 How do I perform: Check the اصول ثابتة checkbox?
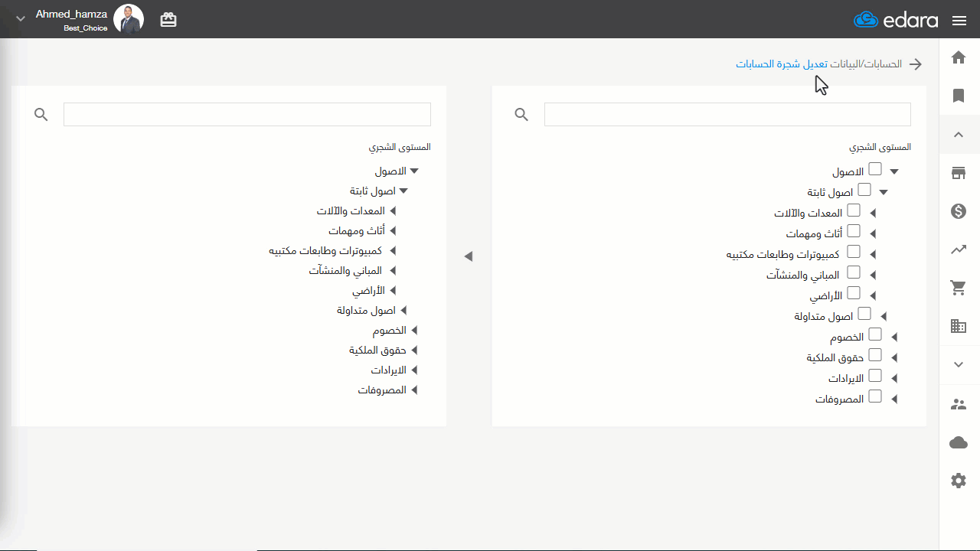tap(864, 190)
